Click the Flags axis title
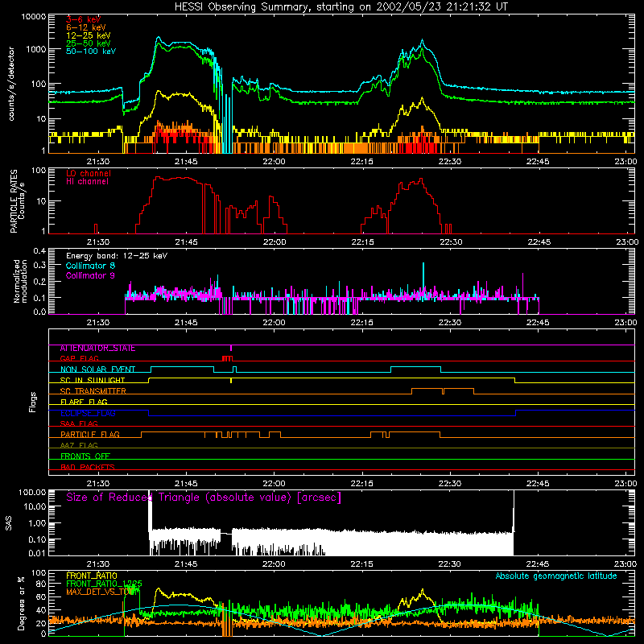Screen dimensions: 644x644 [x=32, y=402]
